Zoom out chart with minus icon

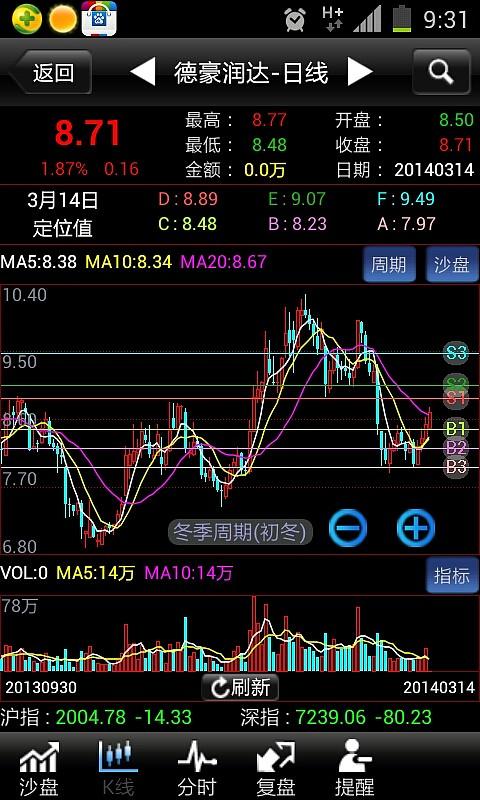[x=348, y=528]
